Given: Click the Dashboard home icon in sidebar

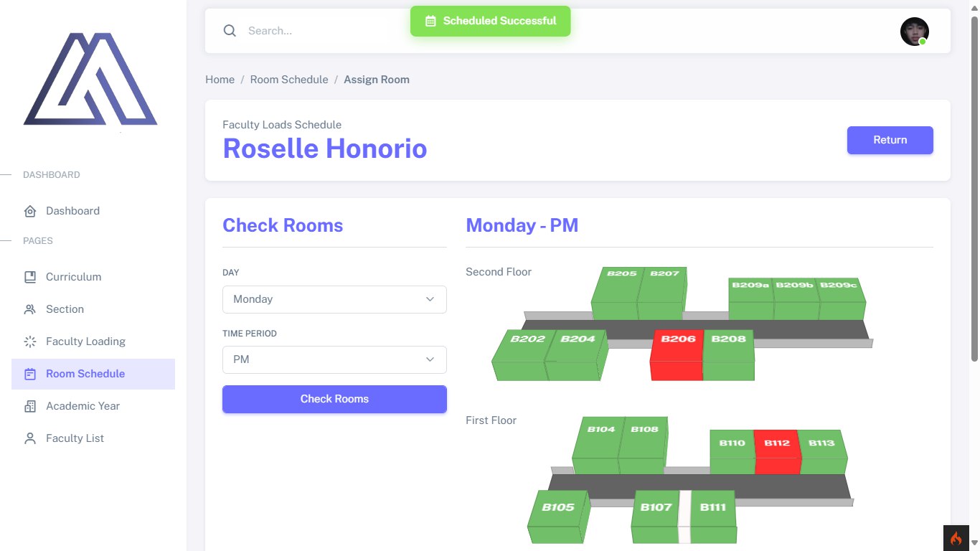Looking at the screenshot, I should pos(30,211).
